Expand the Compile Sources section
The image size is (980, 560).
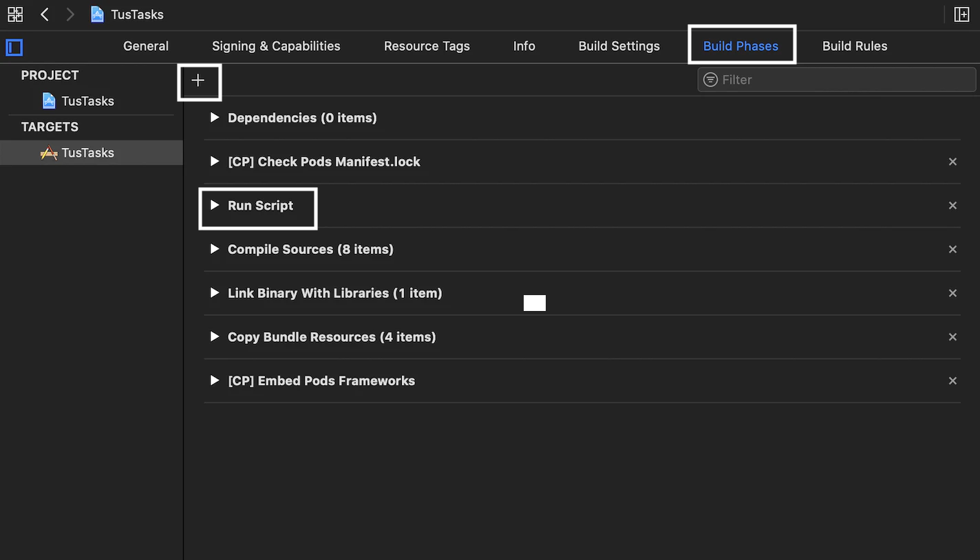[215, 249]
